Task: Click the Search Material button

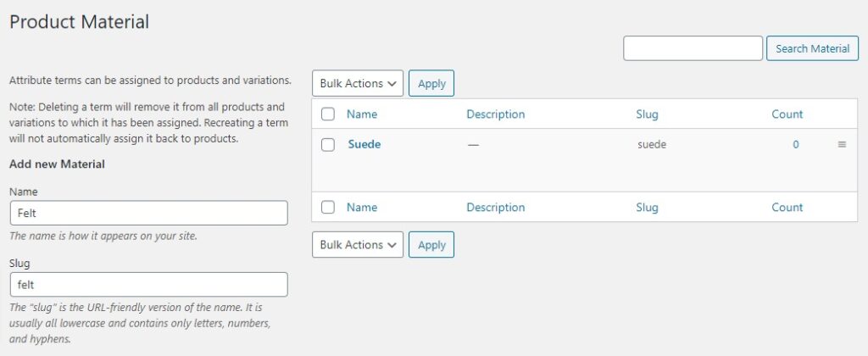Action: 812,48
